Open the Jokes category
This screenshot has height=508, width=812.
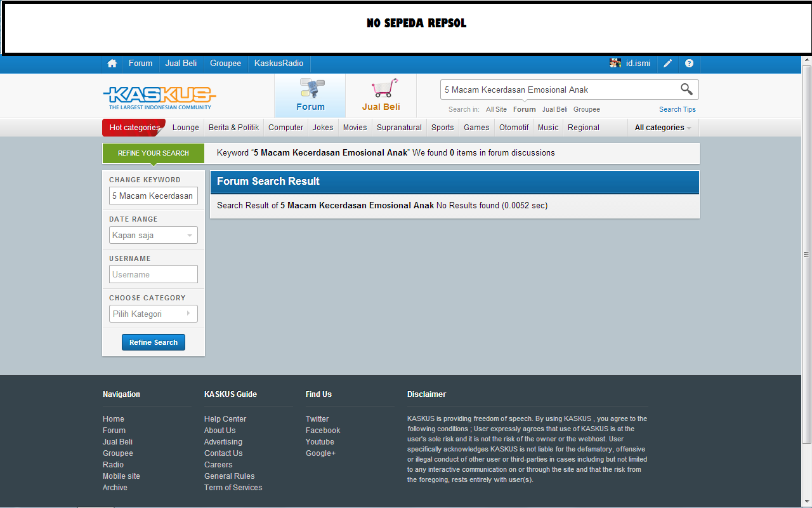click(323, 128)
